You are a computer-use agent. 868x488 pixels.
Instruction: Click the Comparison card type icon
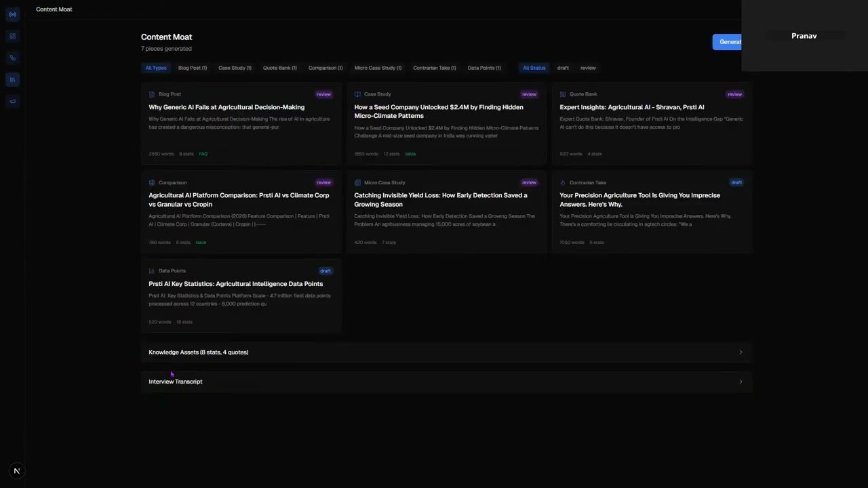point(152,182)
